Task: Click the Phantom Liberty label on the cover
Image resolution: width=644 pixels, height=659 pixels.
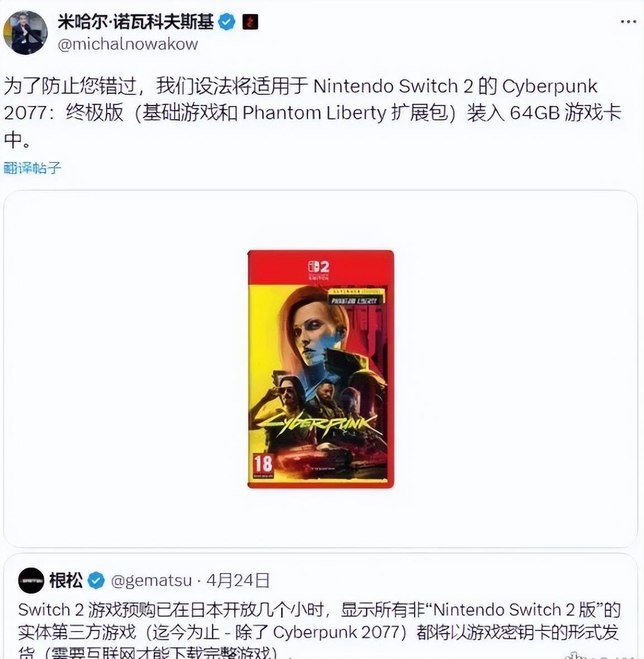Action: click(x=355, y=300)
